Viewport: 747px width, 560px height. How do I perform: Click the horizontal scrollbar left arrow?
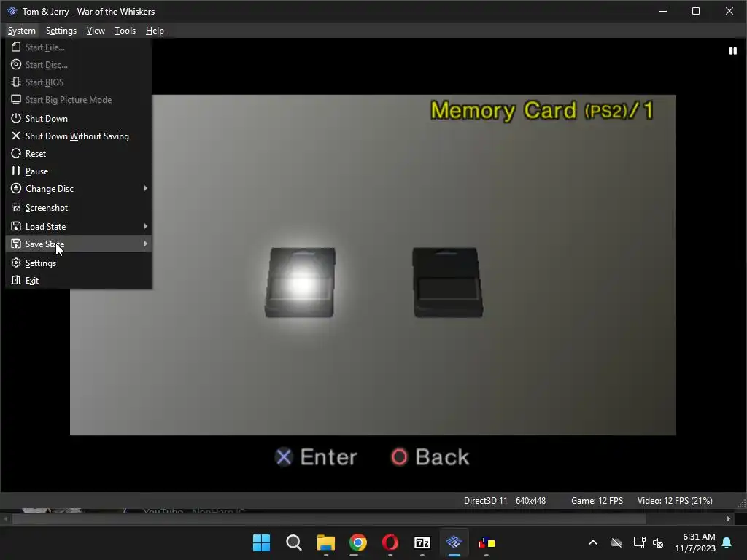pyautogui.click(x=6, y=519)
